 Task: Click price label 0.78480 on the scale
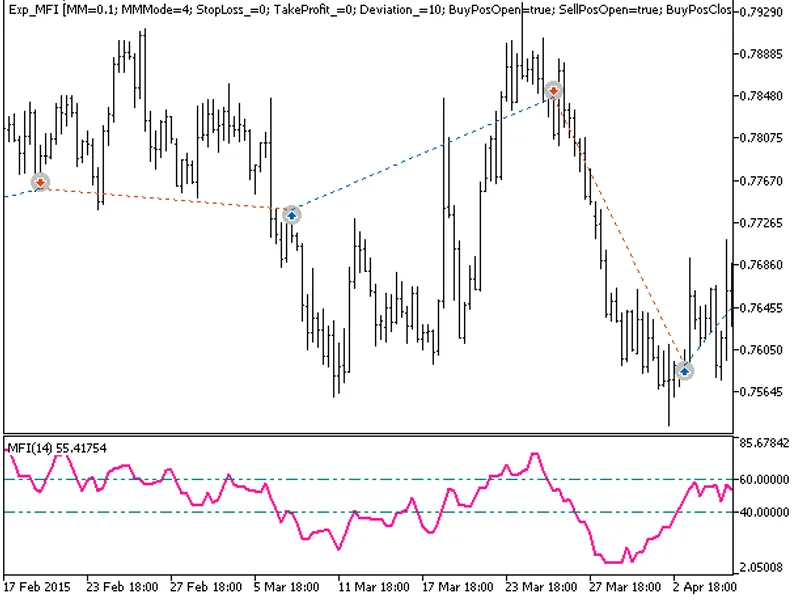click(761, 96)
